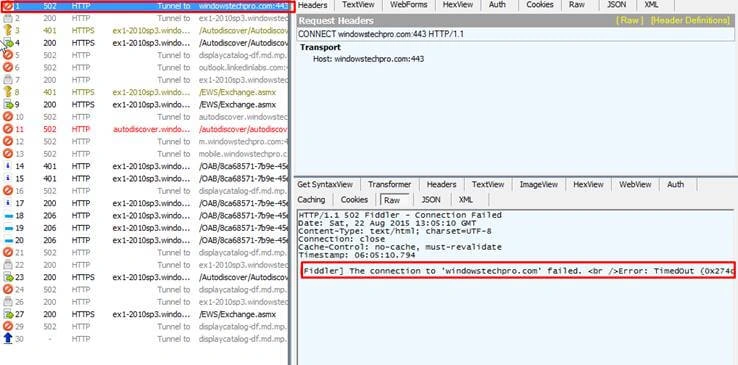This screenshot has height=365, width=738.
Task: Open the response Auth tab
Action: point(675,185)
